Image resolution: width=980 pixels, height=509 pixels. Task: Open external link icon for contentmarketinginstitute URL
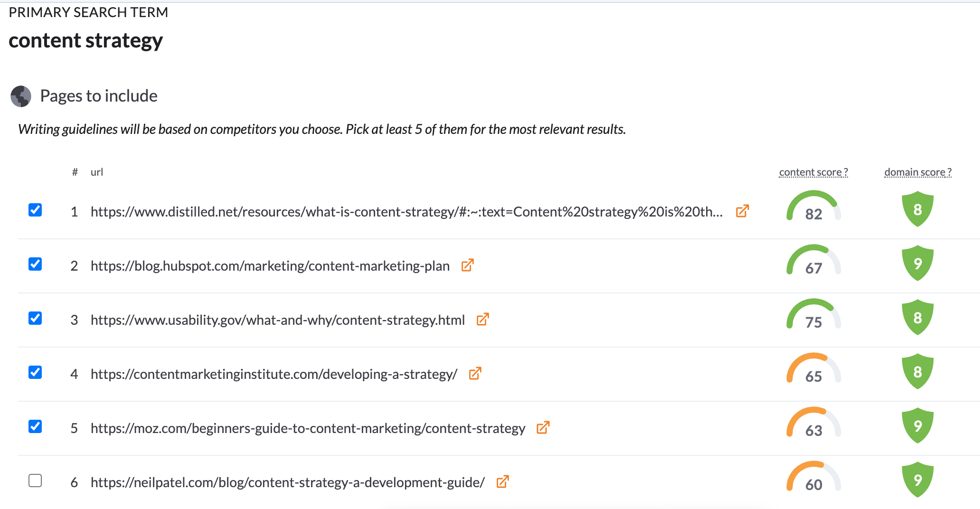point(475,374)
